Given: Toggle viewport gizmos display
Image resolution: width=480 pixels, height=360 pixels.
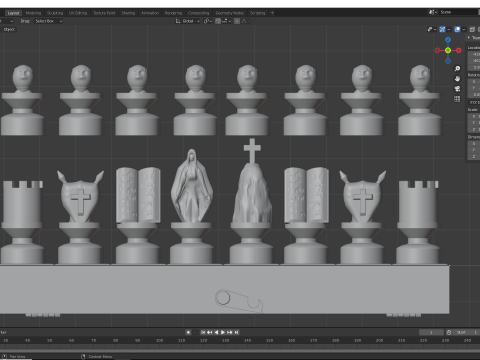Looking at the screenshot, I should click(442, 30).
